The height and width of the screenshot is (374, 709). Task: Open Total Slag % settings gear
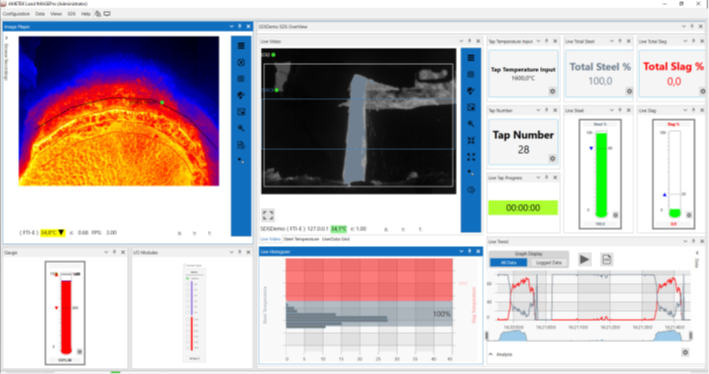[703, 91]
